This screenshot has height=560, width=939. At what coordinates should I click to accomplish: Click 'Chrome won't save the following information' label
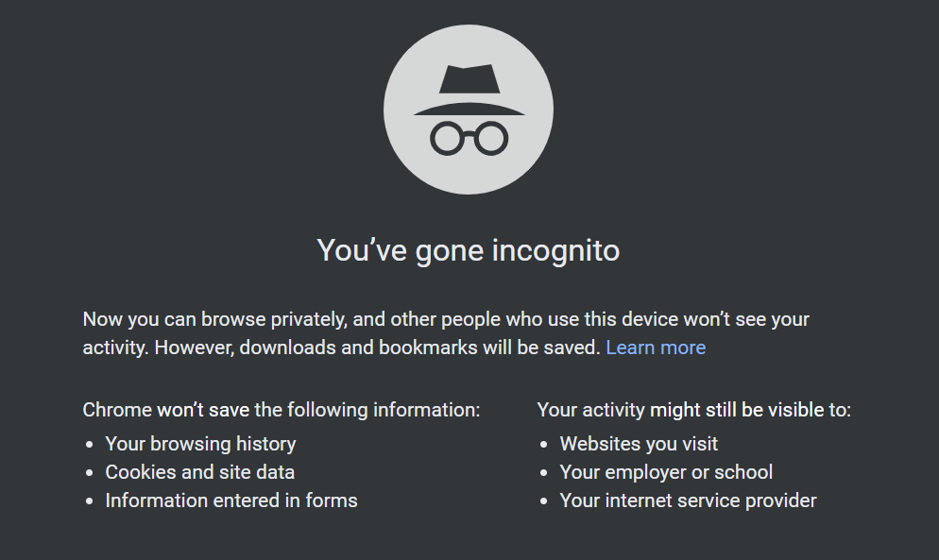click(282, 410)
